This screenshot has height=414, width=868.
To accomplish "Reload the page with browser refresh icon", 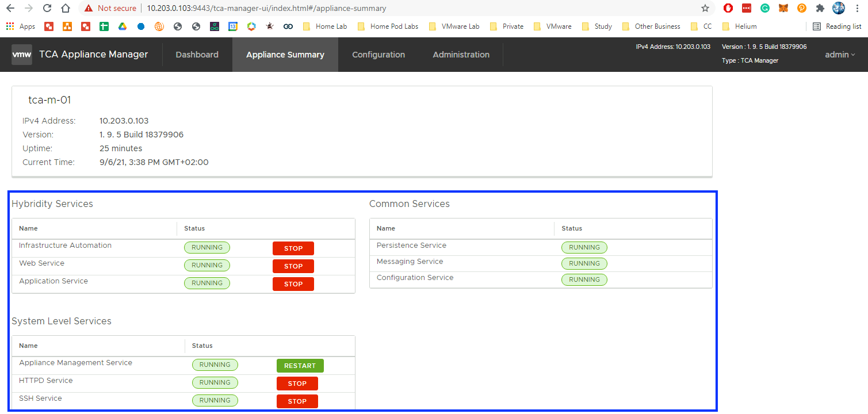I will point(47,9).
